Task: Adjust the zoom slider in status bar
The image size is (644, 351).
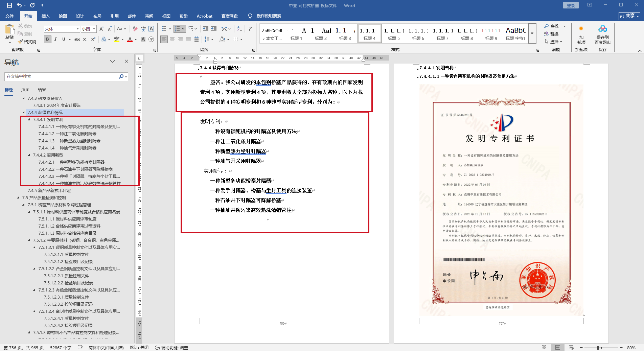Action: point(598,348)
